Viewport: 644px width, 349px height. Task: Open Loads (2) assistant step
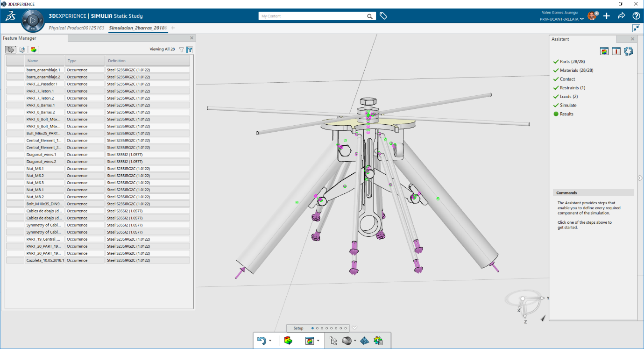point(569,96)
